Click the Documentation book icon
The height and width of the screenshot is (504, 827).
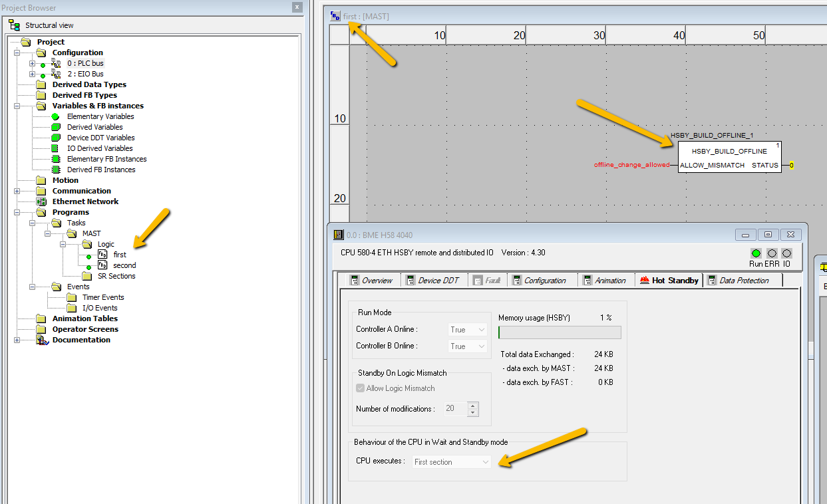tap(42, 340)
